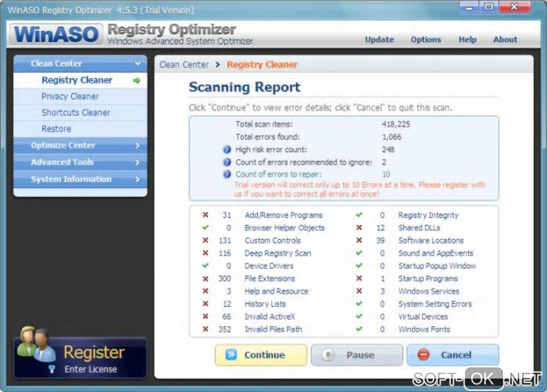Click the Continue button's blue arrow icon

[x=231, y=354]
